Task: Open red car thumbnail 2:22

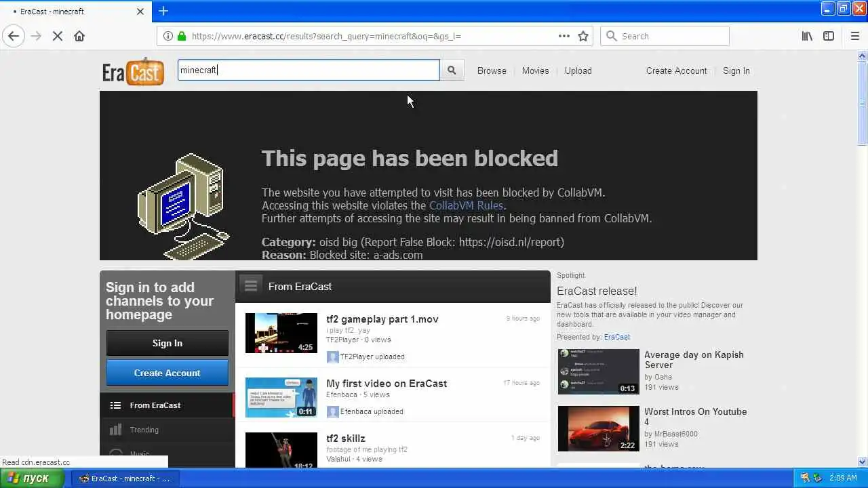Action: (598, 428)
